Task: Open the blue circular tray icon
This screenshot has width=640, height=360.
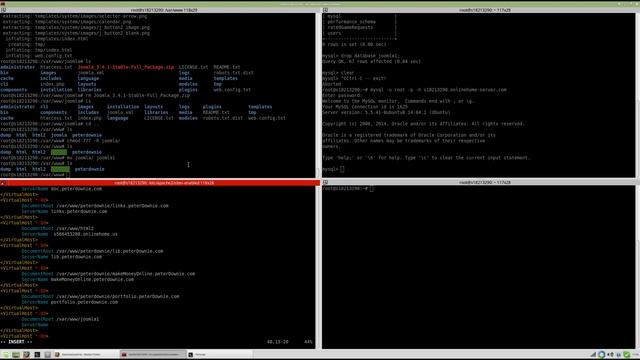Action: tap(602, 355)
